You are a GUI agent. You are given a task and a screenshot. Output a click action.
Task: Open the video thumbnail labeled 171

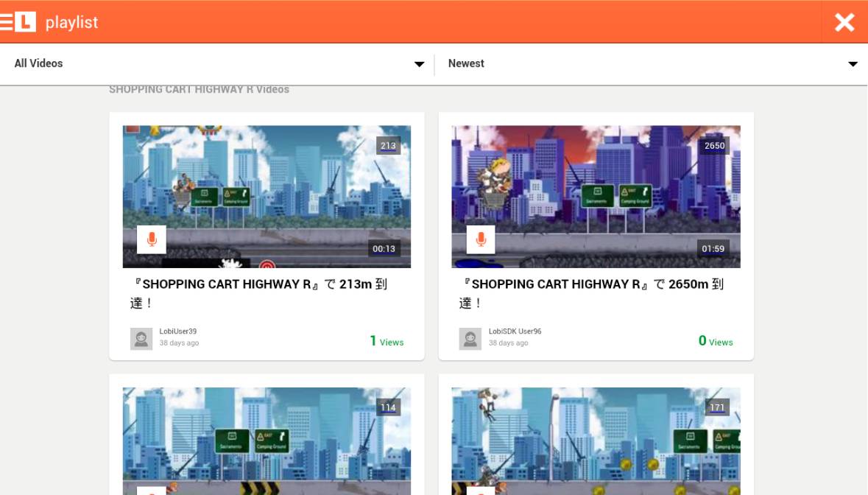(x=596, y=441)
